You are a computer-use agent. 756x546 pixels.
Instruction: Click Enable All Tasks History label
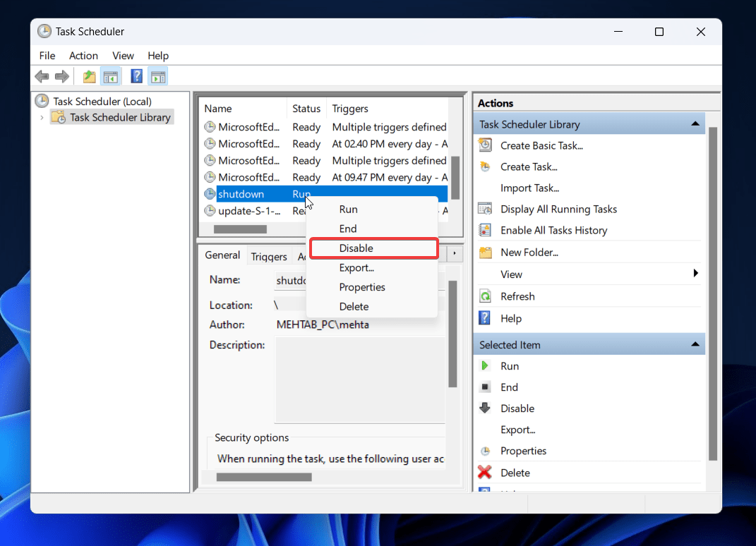pos(553,231)
